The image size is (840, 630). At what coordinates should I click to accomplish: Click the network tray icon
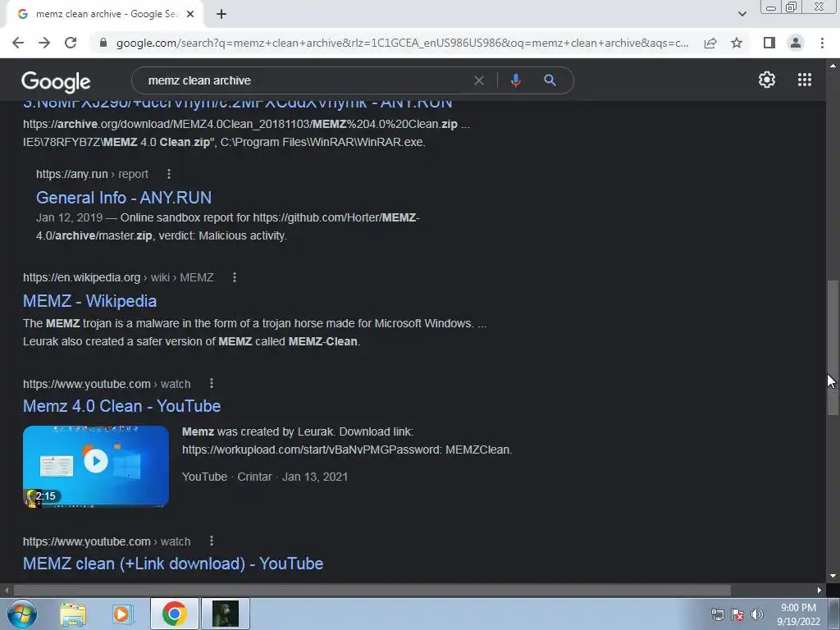(x=717, y=614)
